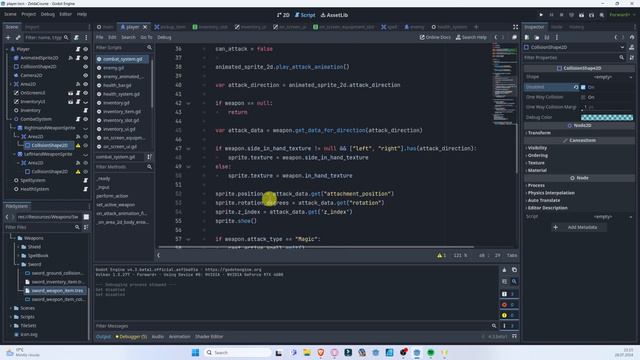
Task: Open the Movie Maker mode icon
Action: (602, 15)
